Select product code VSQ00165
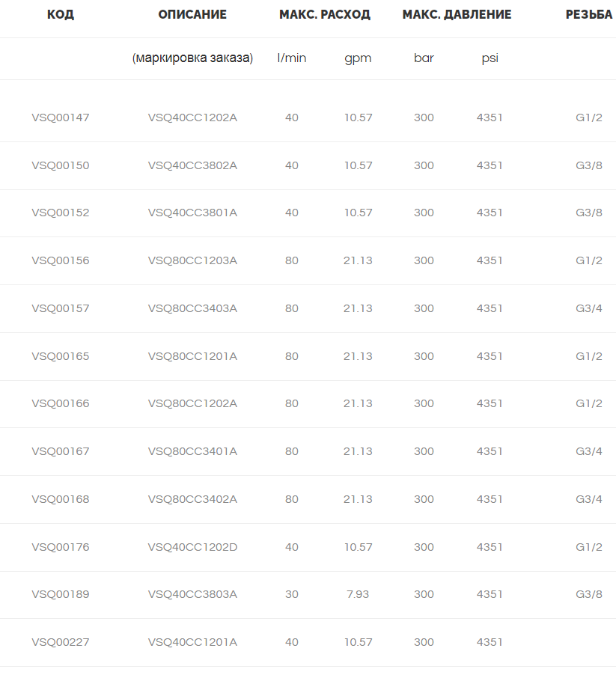The height and width of the screenshot is (675, 616). [61, 356]
